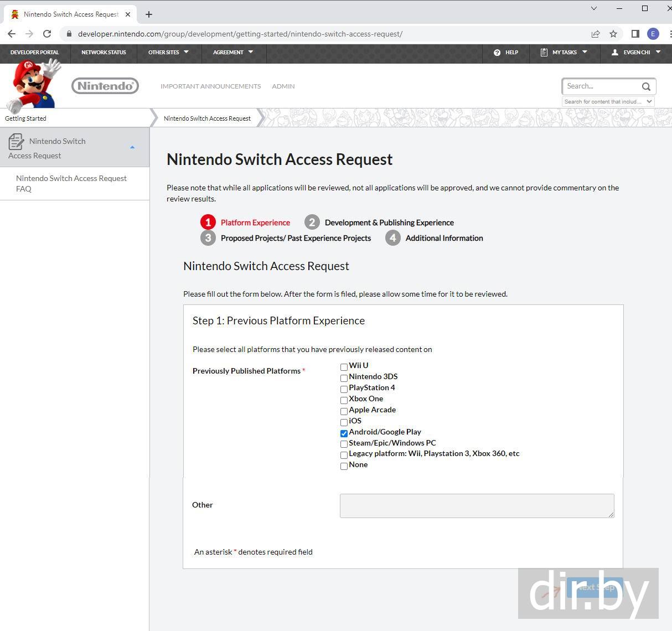
Task: Bookmark this page with the star icon
Action: (613, 34)
